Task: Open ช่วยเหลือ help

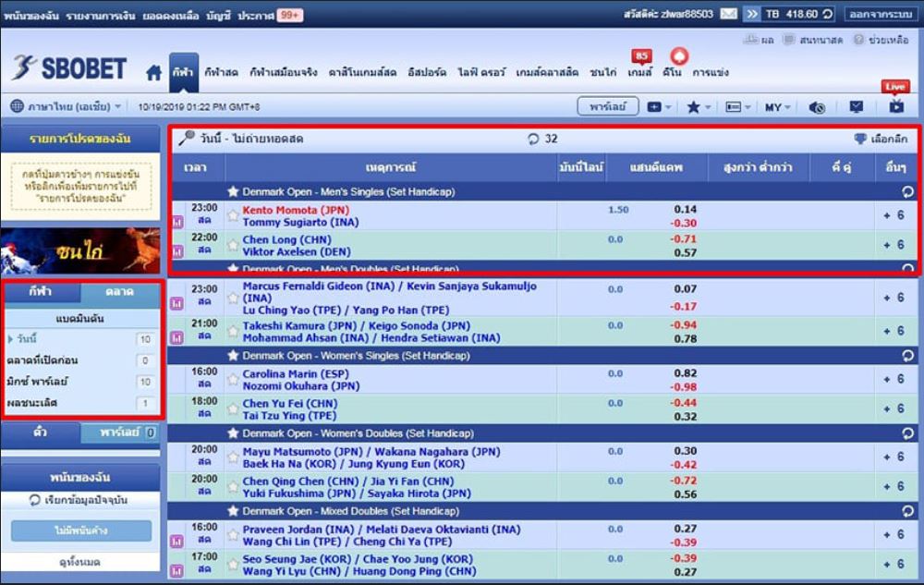Action: tap(881, 40)
